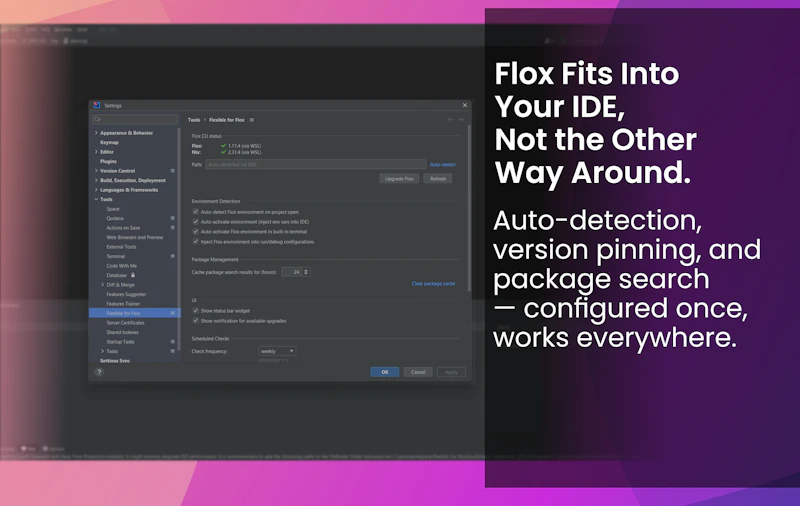800x506 pixels.
Task: Expand the Version Control tree node
Action: tap(96, 171)
